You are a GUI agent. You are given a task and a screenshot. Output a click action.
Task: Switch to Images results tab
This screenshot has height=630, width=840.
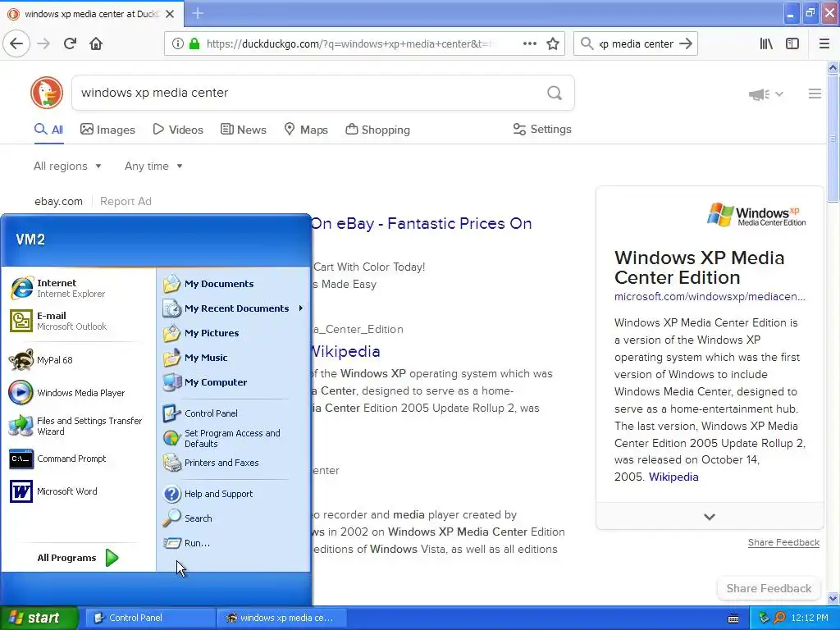[107, 130]
